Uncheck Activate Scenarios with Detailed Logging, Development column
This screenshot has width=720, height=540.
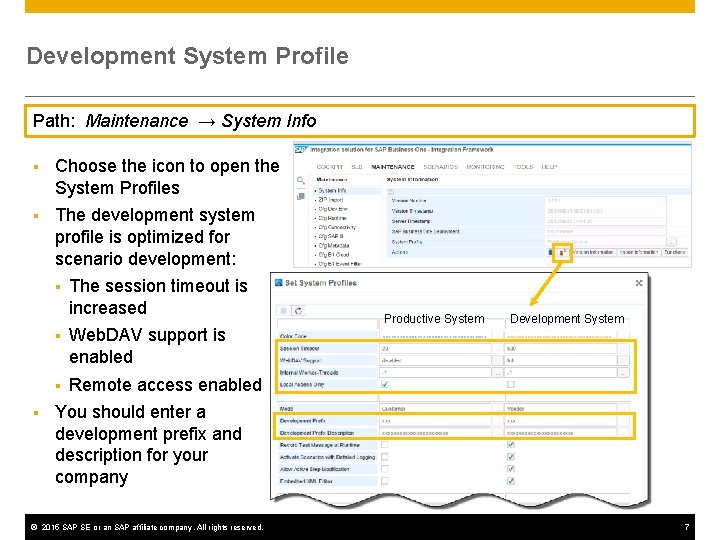click(511, 457)
